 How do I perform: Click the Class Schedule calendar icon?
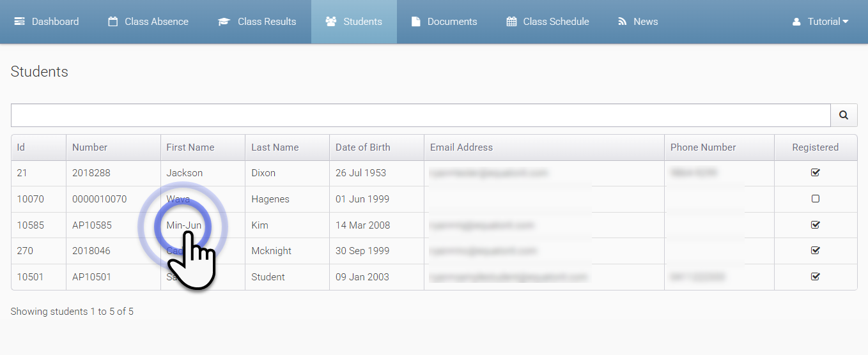tap(511, 22)
